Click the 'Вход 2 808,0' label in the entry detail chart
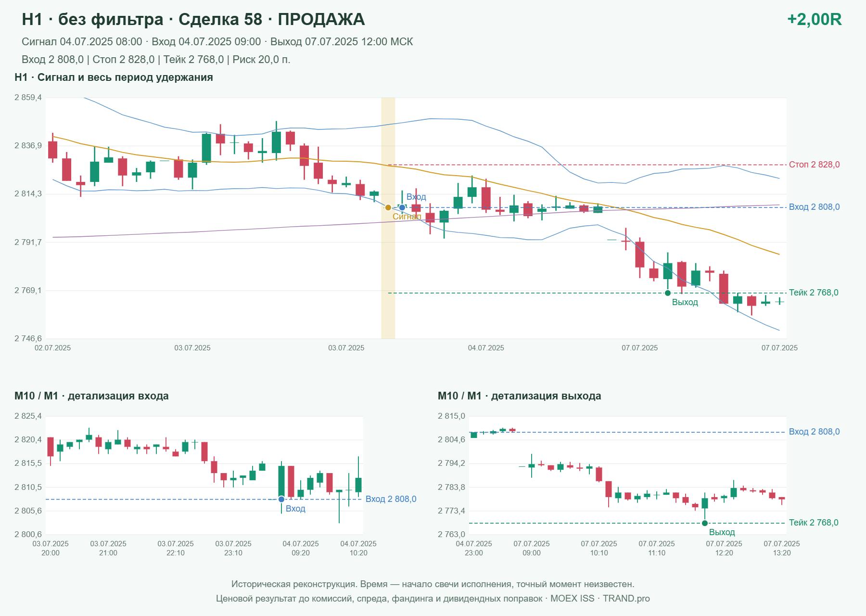This screenshot has height=616, width=866. tap(391, 499)
